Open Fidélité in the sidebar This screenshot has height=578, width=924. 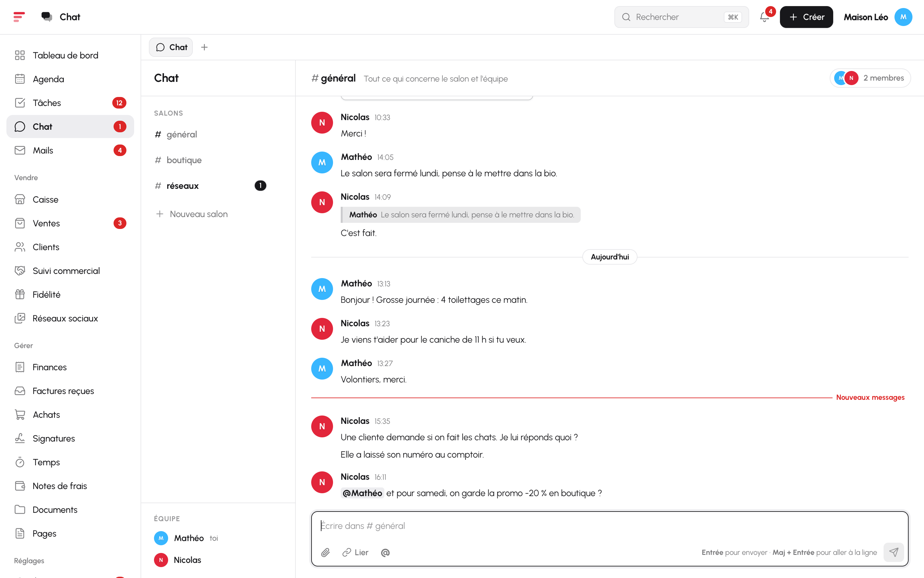tap(70, 294)
